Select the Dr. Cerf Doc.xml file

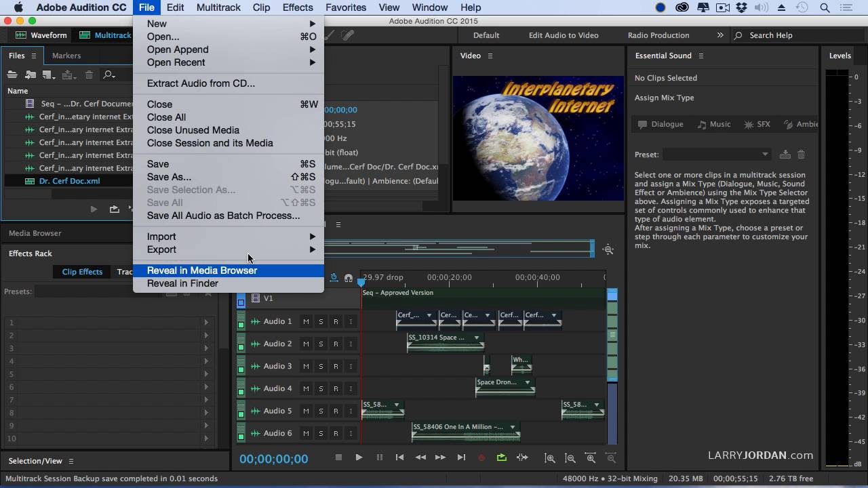69,181
